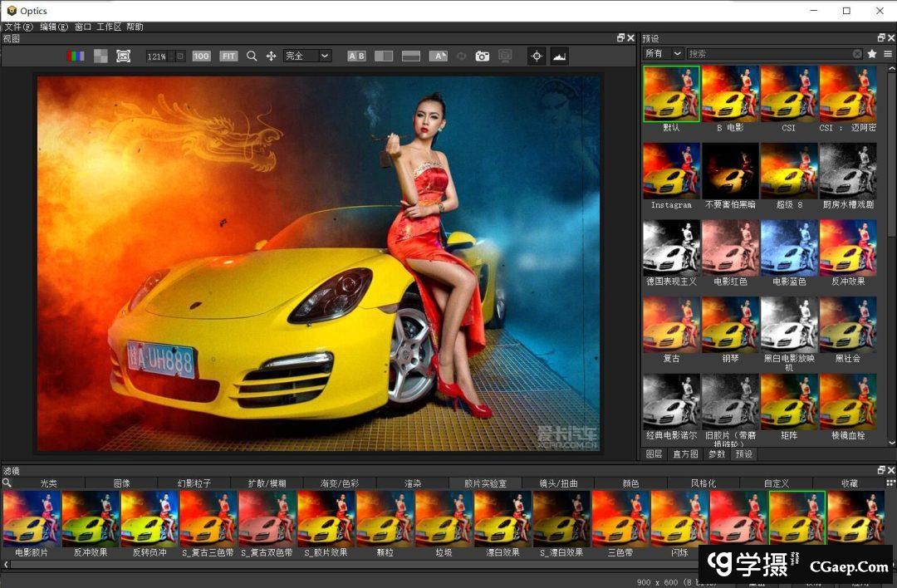Open the 工作区 menu

[109, 27]
